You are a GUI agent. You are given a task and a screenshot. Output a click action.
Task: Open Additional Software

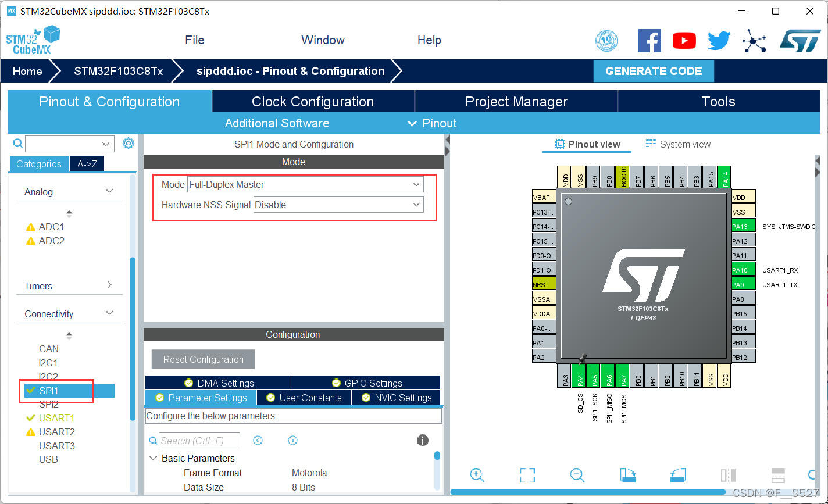pyautogui.click(x=277, y=123)
